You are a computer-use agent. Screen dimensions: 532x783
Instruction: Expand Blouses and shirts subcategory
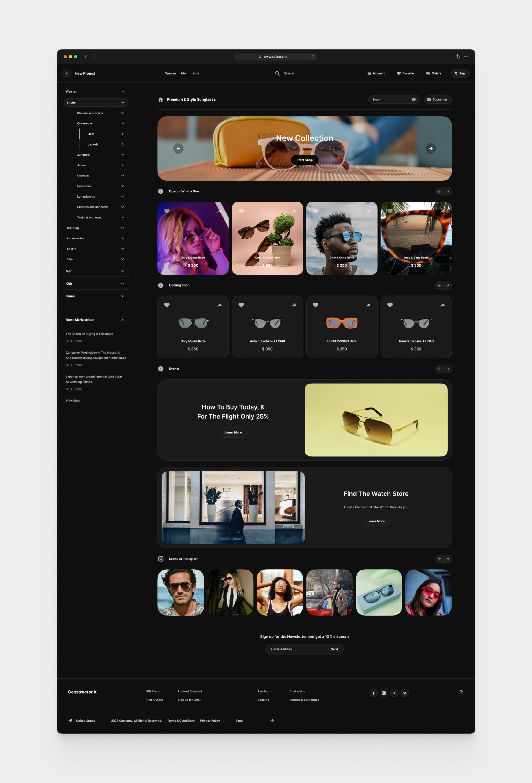123,113
